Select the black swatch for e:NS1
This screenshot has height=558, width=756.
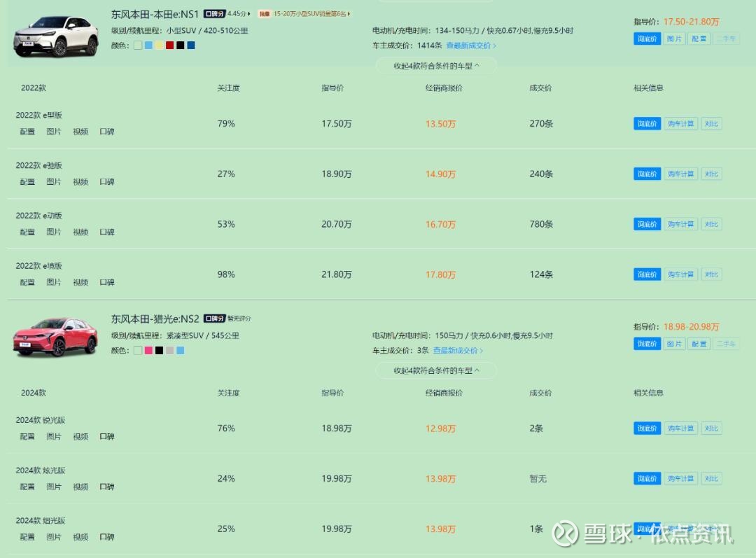click(181, 46)
